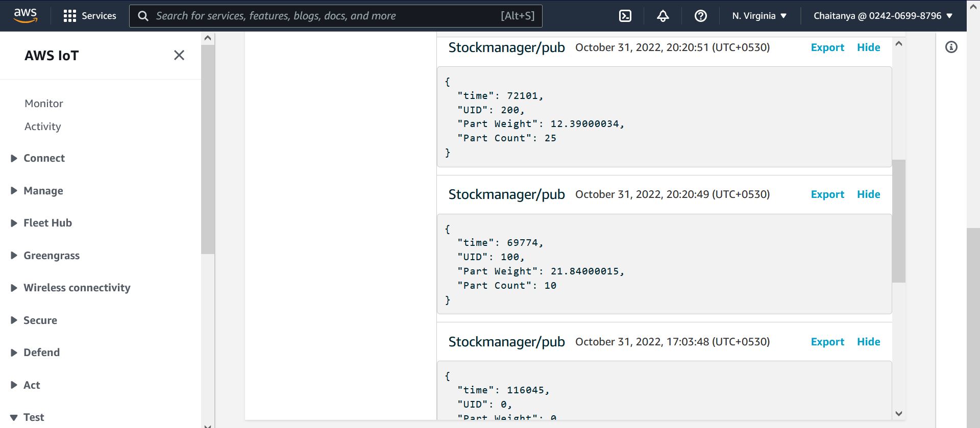The height and width of the screenshot is (428, 980).
Task: Click the sidebar scrollbar thumb
Action: pos(208,149)
